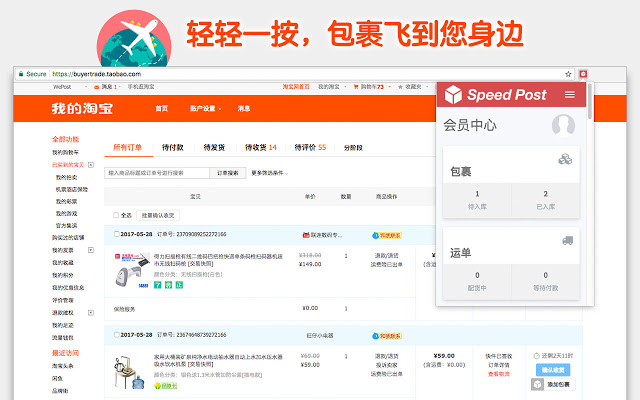Open the water pump product thumbnail
This screenshot has width=640, height=400.
pos(129,372)
